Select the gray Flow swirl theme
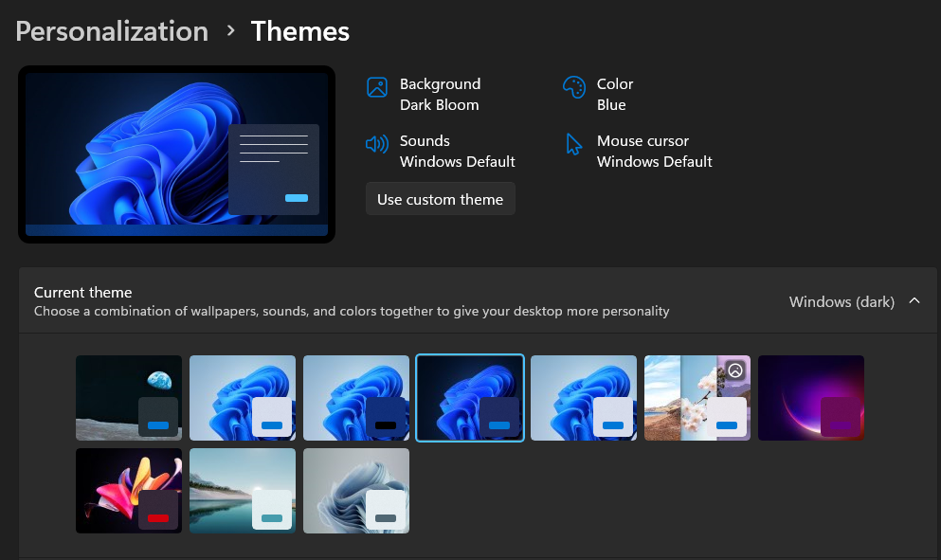The height and width of the screenshot is (560, 941). (x=356, y=491)
